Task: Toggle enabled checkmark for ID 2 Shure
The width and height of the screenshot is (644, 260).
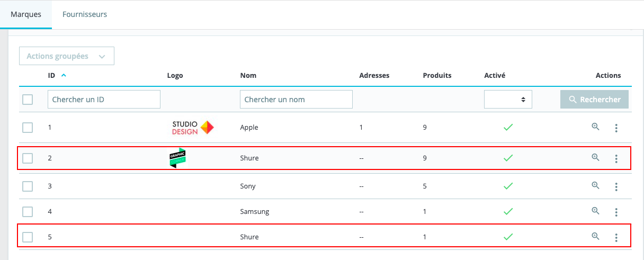Action: click(x=508, y=158)
